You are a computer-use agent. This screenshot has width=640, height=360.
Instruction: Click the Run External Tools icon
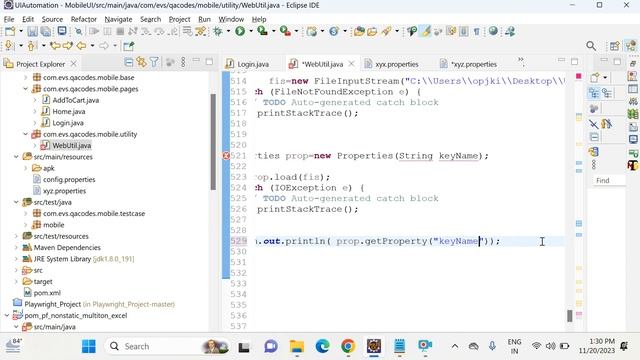[285, 31]
